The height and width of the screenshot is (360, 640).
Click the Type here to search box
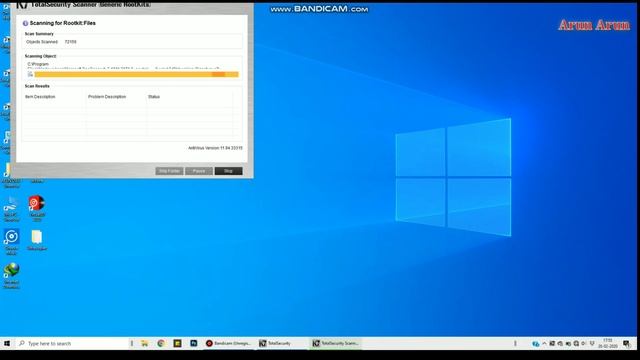point(71,343)
